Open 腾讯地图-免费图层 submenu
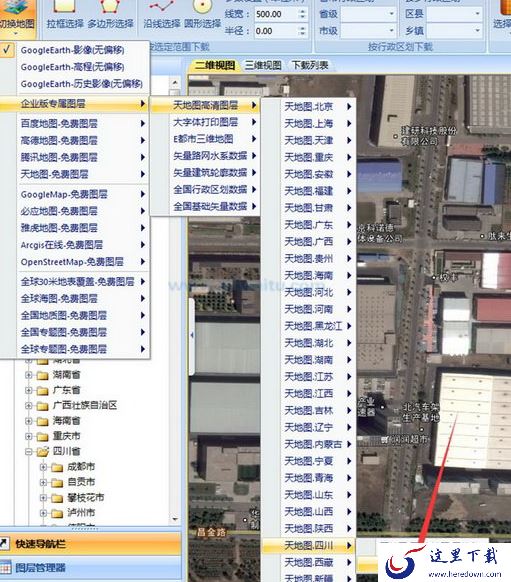This screenshot has width=511, height=582. click(x=75, y=157)
